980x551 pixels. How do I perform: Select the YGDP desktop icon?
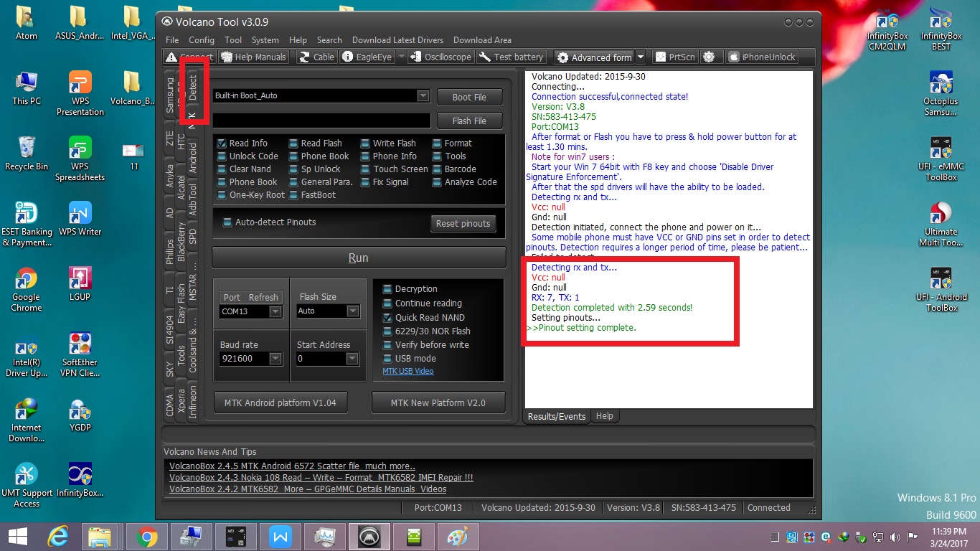point(80,415)
